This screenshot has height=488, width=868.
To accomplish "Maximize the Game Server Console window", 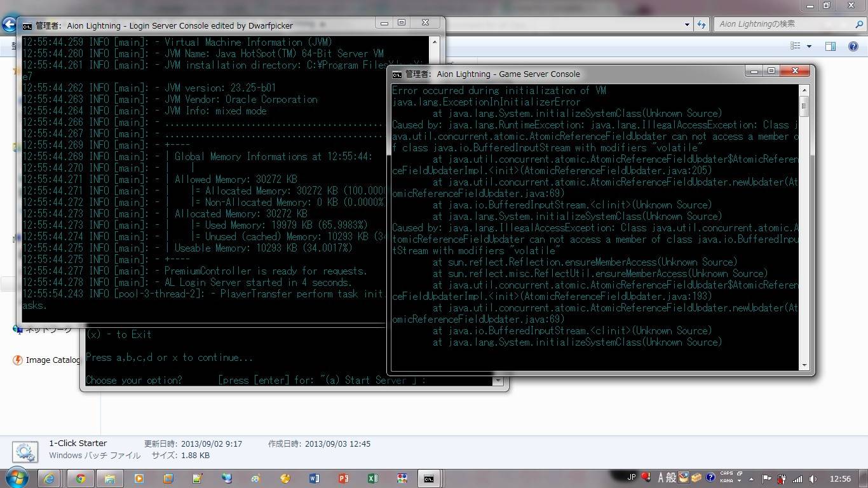I will [x=771, y=71].
